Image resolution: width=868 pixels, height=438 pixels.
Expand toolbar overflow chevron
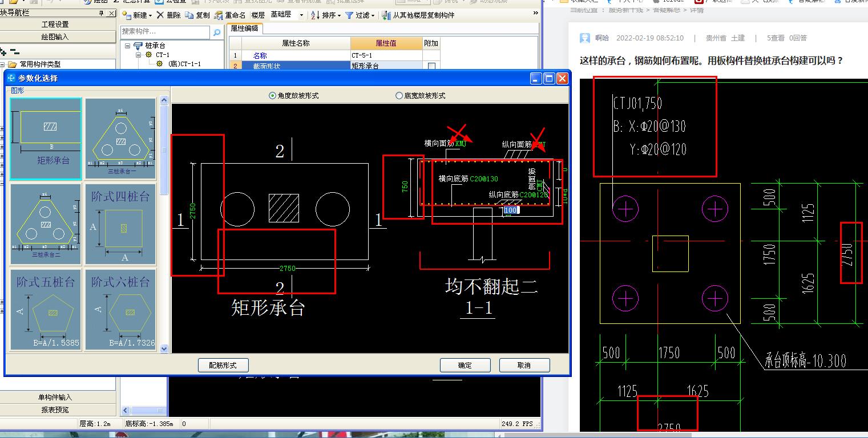coord(536,13)
